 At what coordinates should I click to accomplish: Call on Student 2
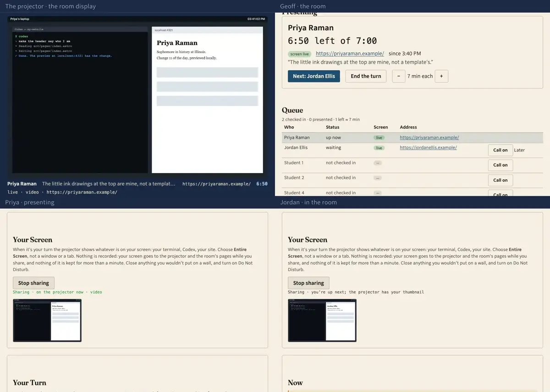tap(500, 180)
